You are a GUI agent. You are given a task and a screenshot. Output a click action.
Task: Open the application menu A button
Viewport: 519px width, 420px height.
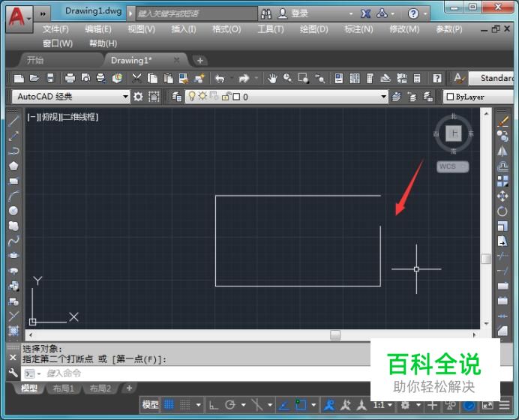(19, 19)
